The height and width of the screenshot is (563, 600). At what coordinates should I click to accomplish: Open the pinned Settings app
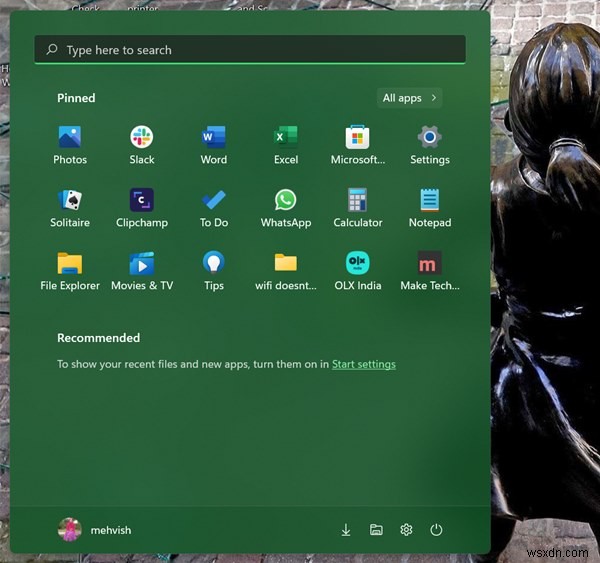tap(429, 145)
